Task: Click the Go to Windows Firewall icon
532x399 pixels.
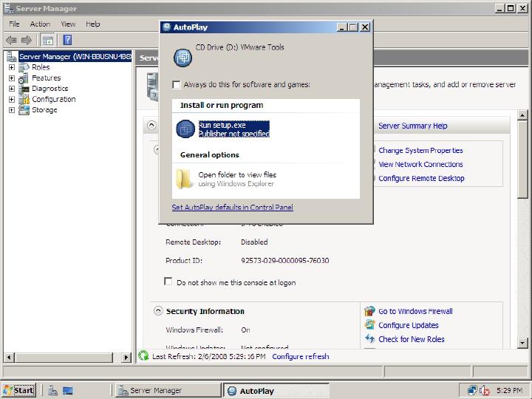Action: [x=370, y=311]
